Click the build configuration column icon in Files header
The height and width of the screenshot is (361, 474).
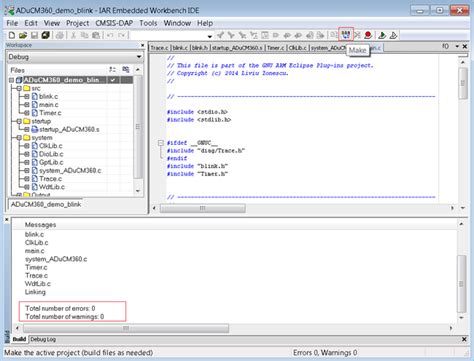coord(113,70)
